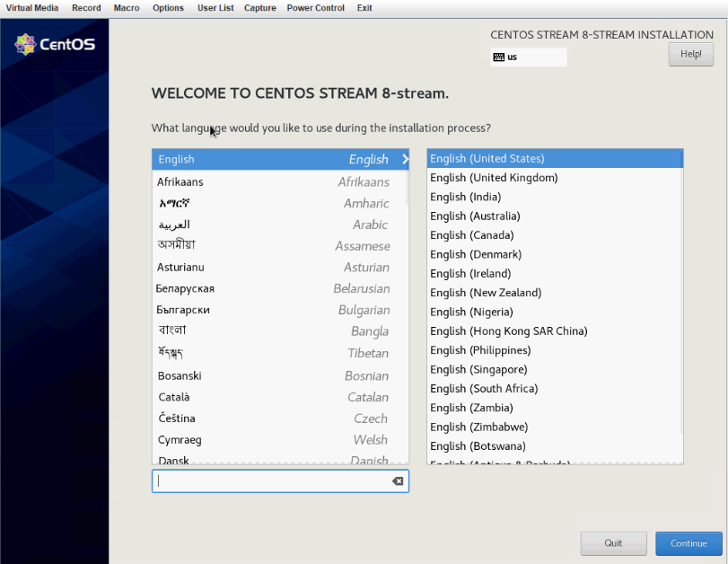Screen dimensions: 728x564
Task: Select Cymraeg Welsh in the language list
Action: [x=280, y=439]
